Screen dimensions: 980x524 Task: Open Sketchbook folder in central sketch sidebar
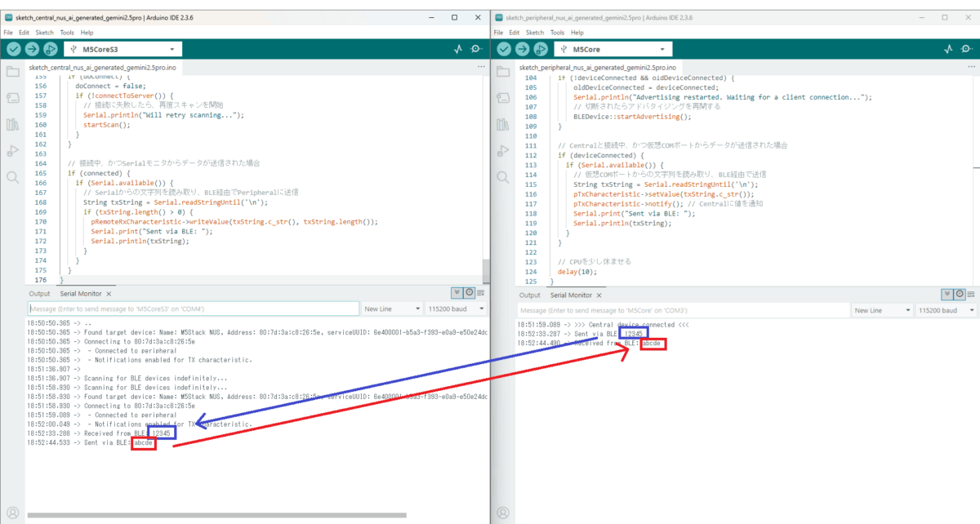coord(12,72)
